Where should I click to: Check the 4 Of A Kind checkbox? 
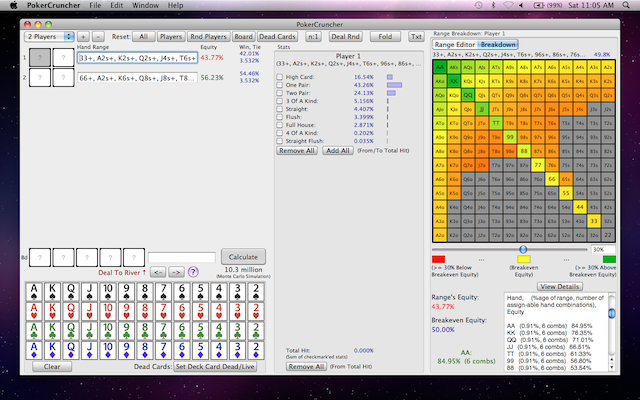tap(280, 133)
